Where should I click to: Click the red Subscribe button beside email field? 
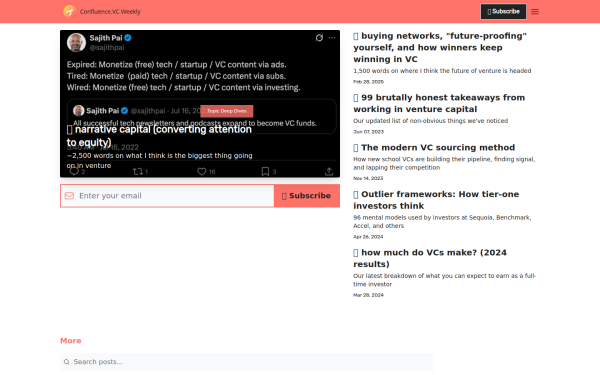pos(307,196)
